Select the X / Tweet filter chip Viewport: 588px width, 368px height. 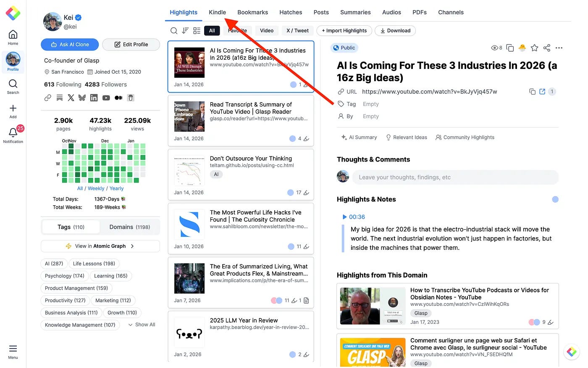point(297,31)
